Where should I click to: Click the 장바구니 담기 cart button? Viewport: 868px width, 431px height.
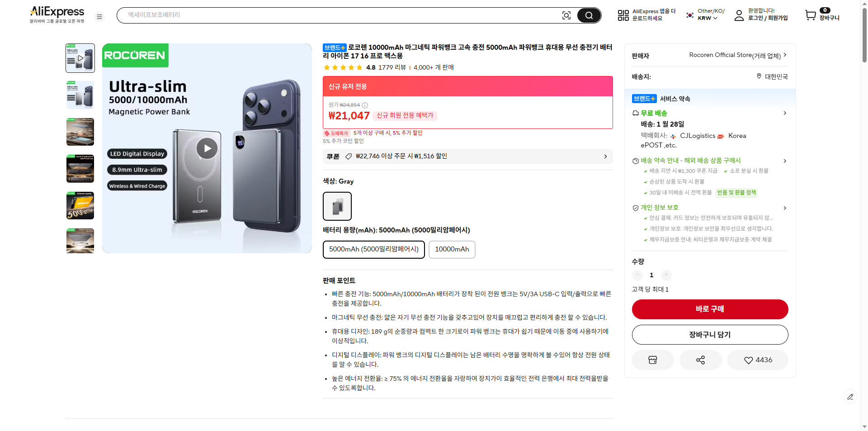[709, 334]
